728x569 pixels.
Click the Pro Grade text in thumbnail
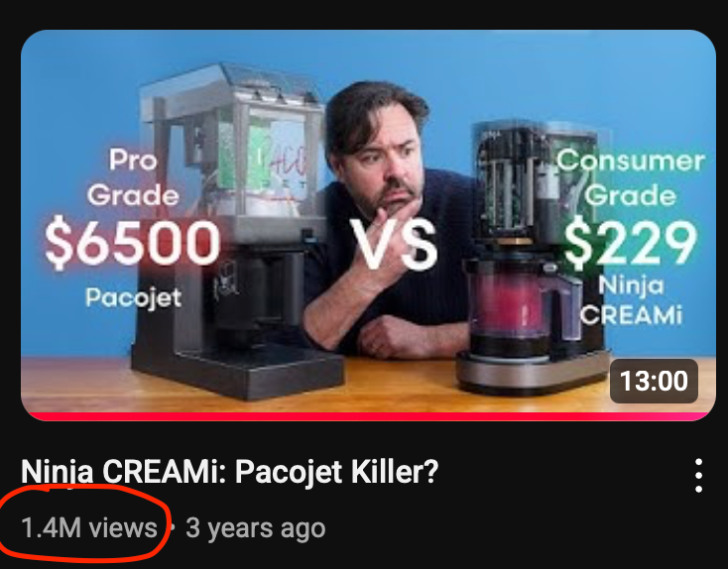(x=133, y=177)
